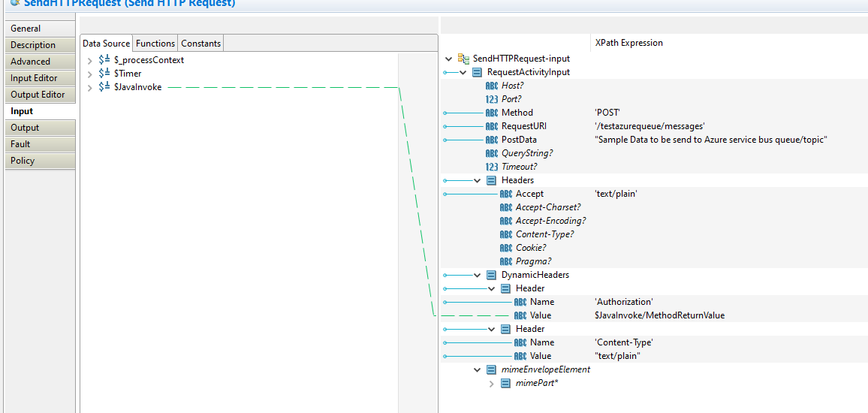Click the RequestActivityInput element icon
This screenshot has height=413, width=868.
(x=478, y=72)
